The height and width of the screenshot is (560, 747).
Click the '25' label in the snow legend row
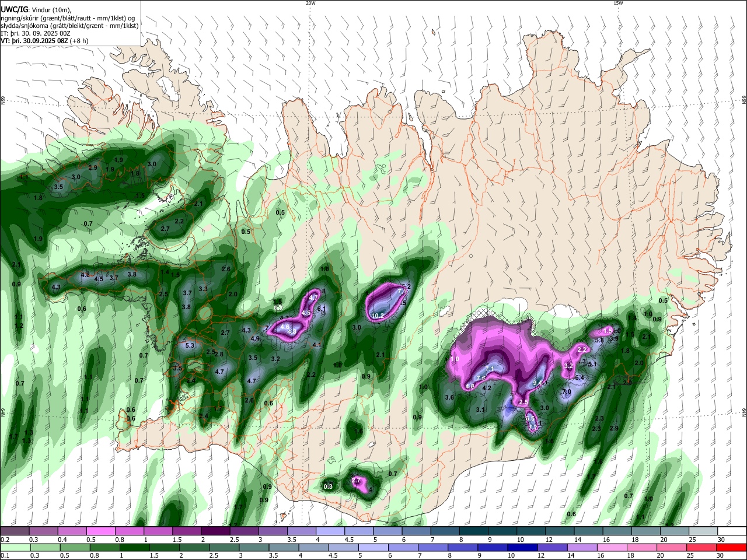coord(692,540)
